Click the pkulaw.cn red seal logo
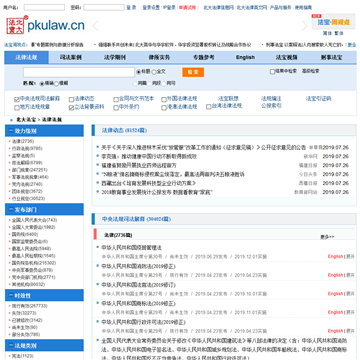 [x=16, y=26]
